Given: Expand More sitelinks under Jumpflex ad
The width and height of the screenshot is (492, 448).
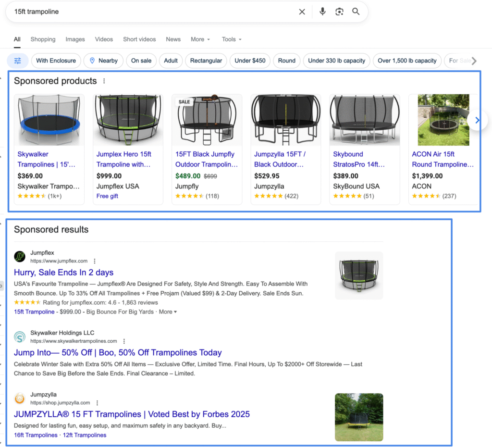Looking at the screenshot, I should click(168, 312).
